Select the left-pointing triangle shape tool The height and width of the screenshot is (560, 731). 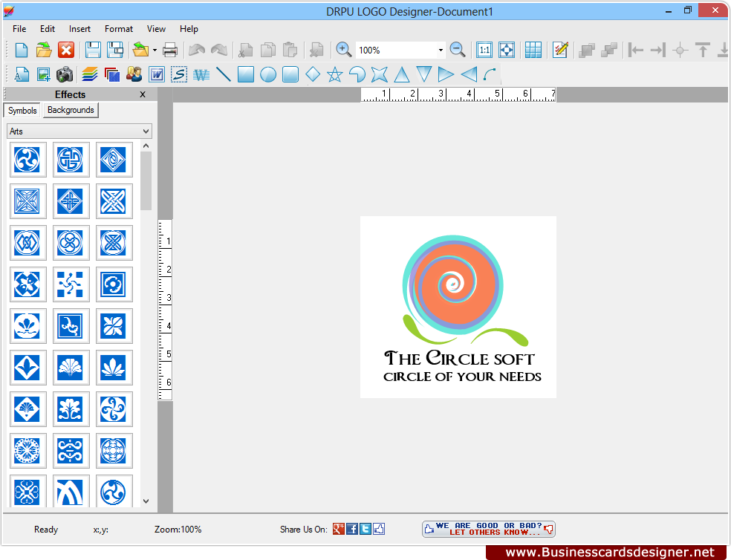[469, 74]
